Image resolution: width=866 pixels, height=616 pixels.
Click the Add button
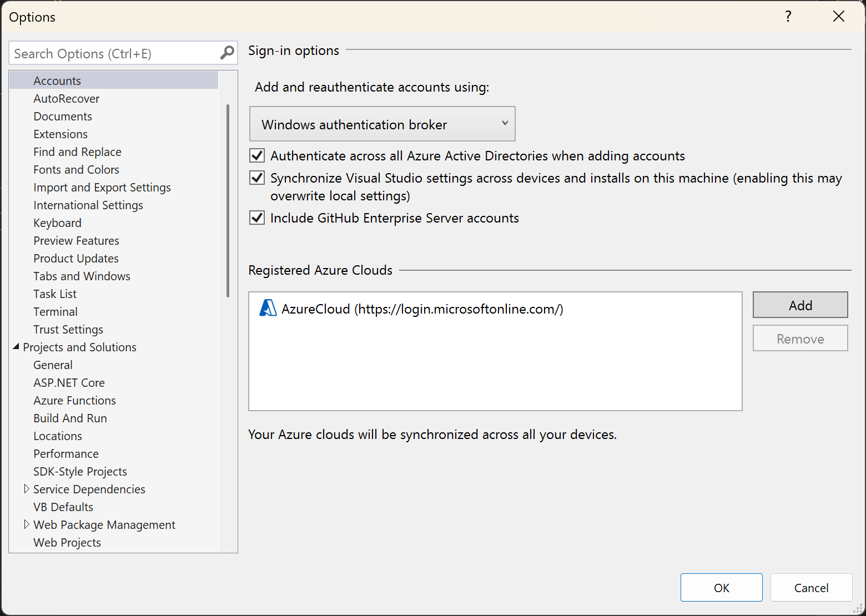(800, 305)
